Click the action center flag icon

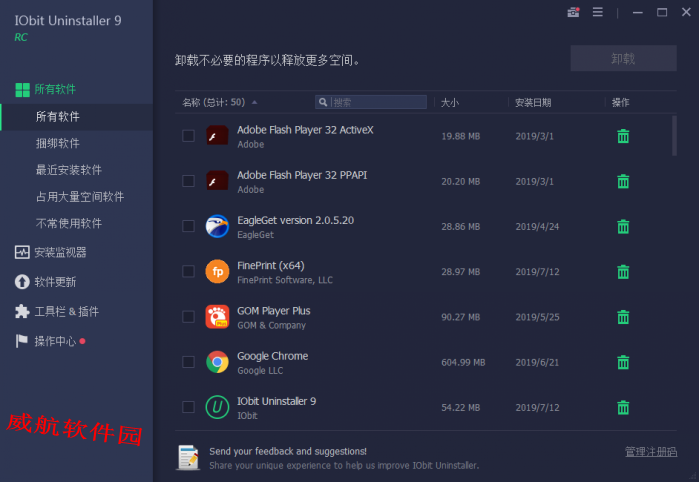(x=21, y=341)
